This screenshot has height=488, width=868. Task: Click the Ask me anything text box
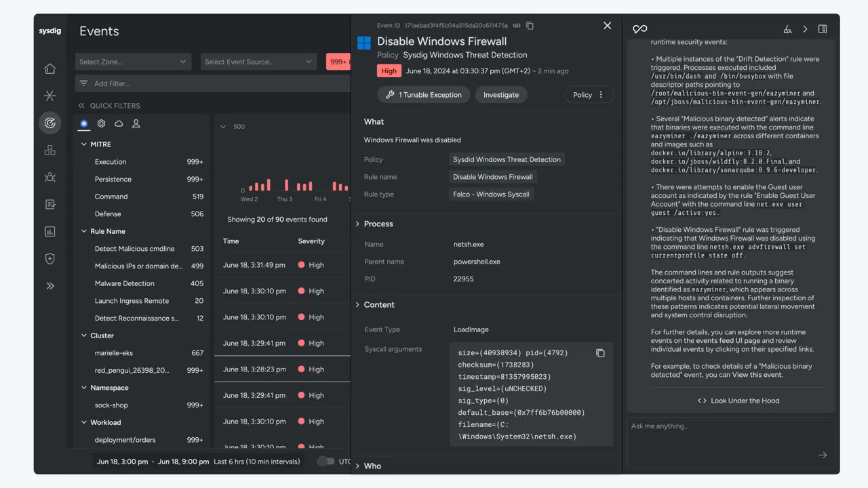point(731,441)
